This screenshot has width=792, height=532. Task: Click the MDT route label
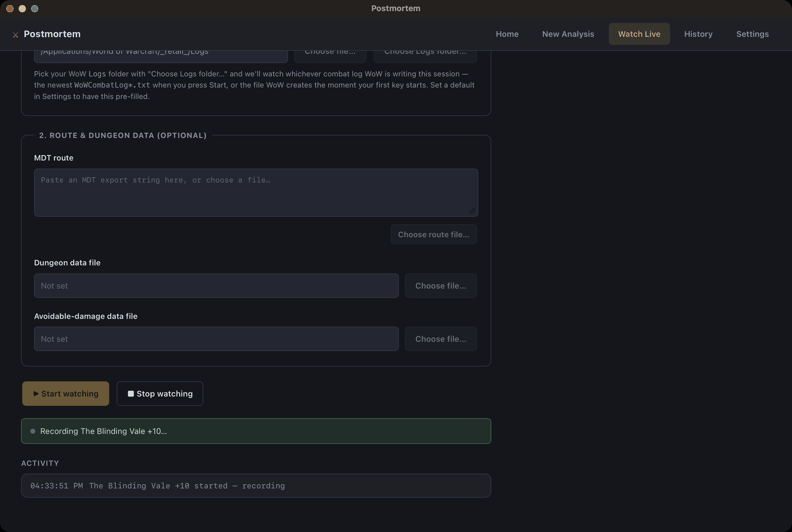pos(53,158)
